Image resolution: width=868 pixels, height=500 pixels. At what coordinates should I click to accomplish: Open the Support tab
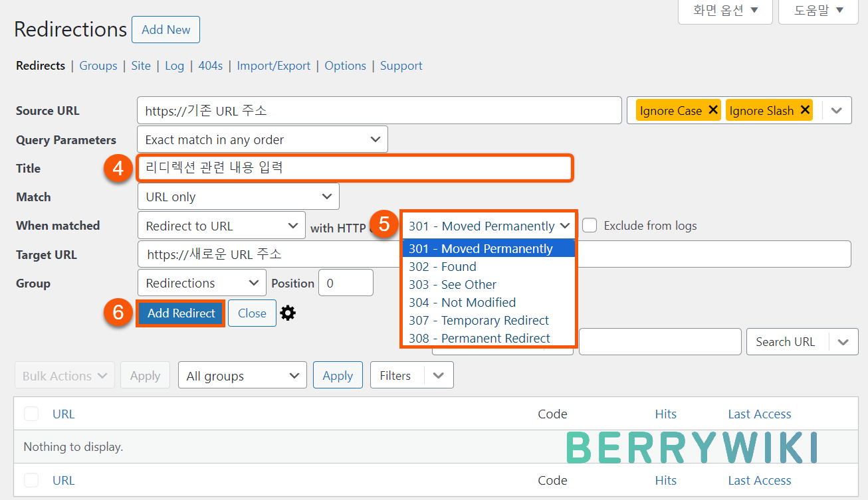pos(401,66)
